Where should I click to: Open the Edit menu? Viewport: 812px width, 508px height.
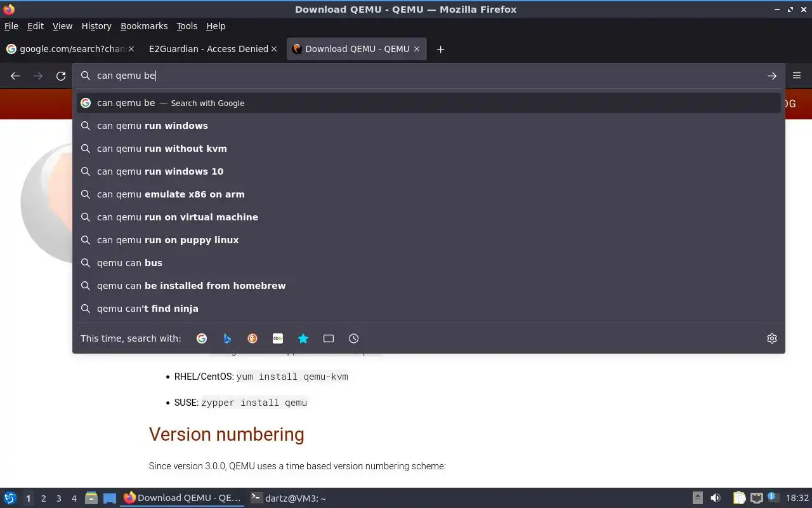(36, 26)
